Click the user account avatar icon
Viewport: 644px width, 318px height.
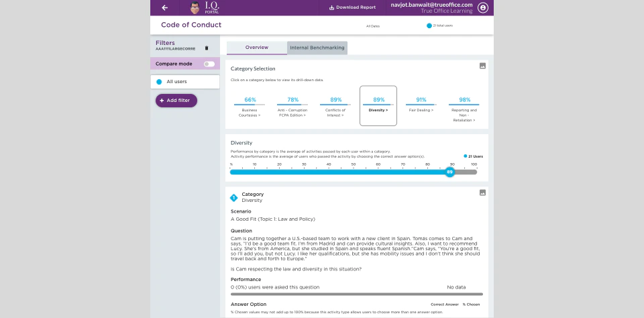coord(483,8)
